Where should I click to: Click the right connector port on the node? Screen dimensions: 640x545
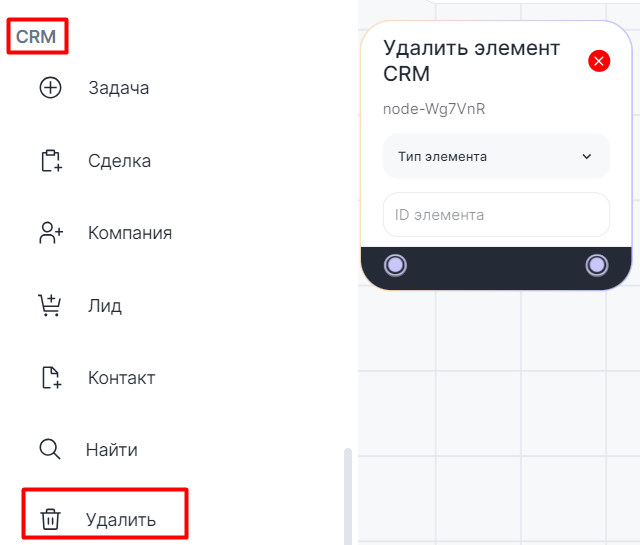click(x=597, y=265)
